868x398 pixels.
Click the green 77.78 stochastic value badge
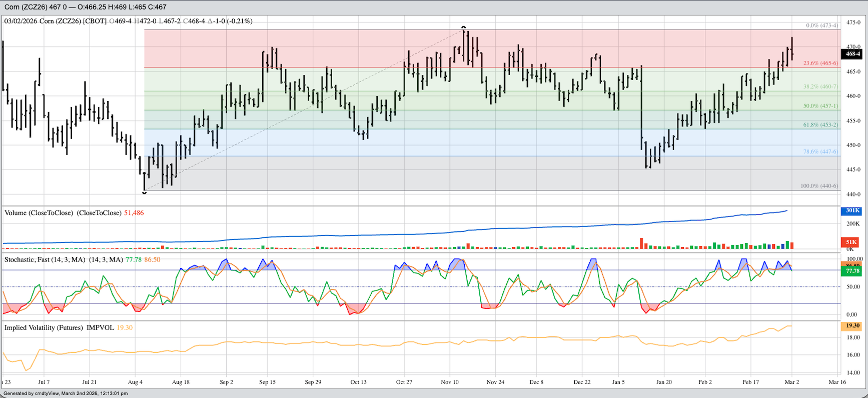point(852,271)
